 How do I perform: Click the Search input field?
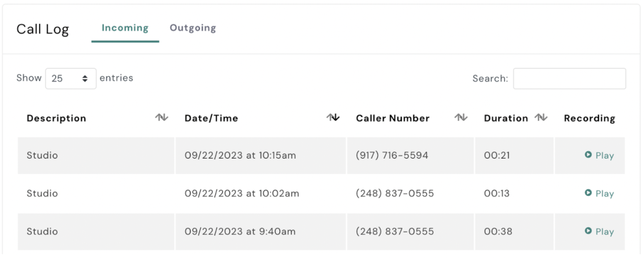(x=569, y=79)
